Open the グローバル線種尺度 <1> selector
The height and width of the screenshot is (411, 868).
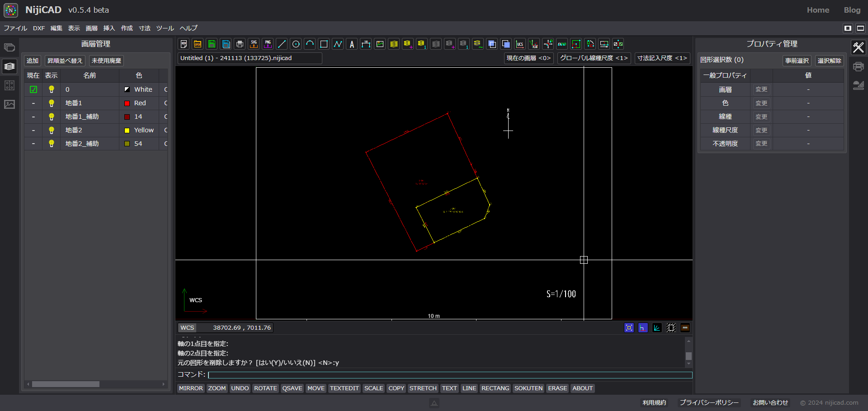pyautogui.click(x=594, y=58)
